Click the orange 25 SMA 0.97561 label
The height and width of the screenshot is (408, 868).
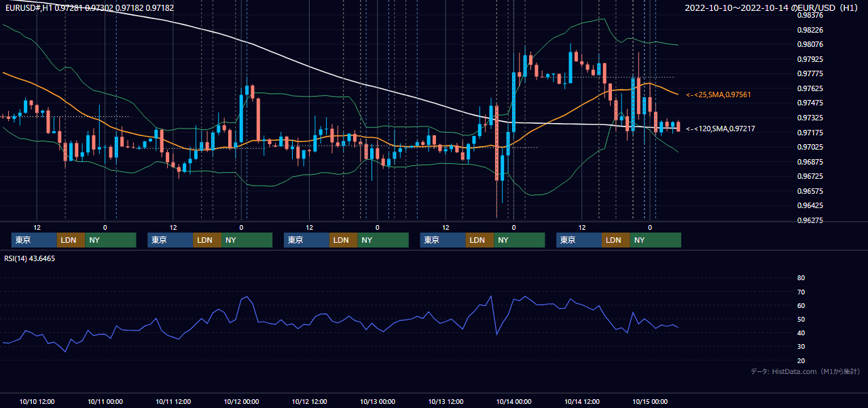(x=719, y=95)
